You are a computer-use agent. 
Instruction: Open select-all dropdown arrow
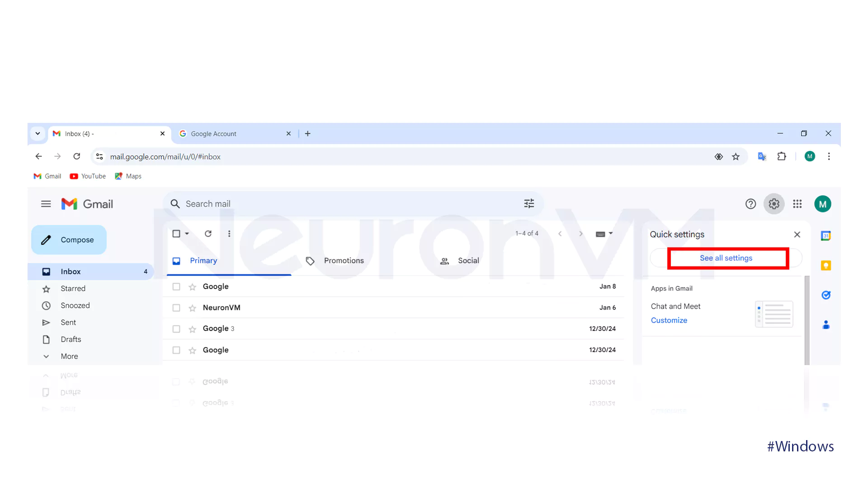187,234
